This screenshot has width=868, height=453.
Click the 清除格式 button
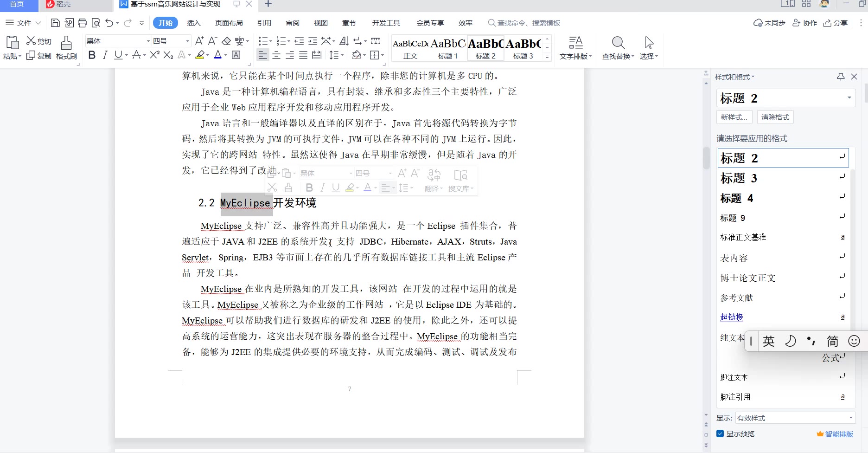pyautogui.click(x=775, y=117)
